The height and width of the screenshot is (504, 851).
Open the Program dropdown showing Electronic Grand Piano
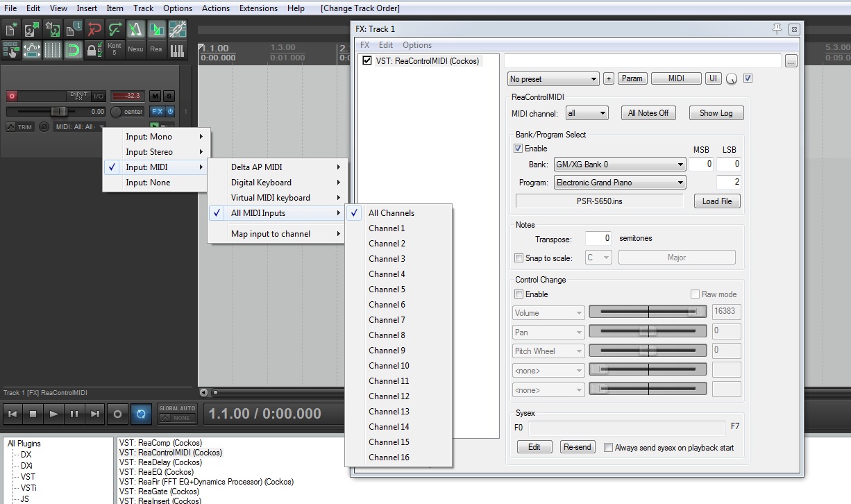click(x=620, y=183)
